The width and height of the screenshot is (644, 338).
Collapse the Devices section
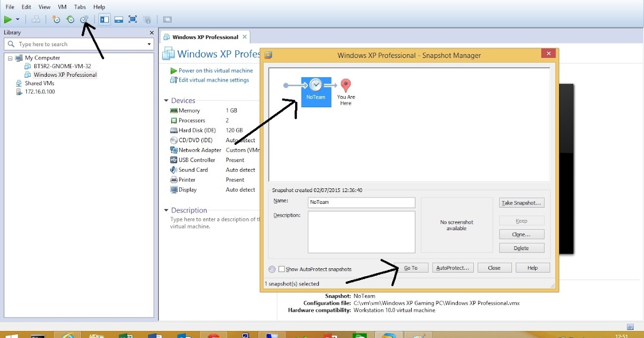pos(166,101)
